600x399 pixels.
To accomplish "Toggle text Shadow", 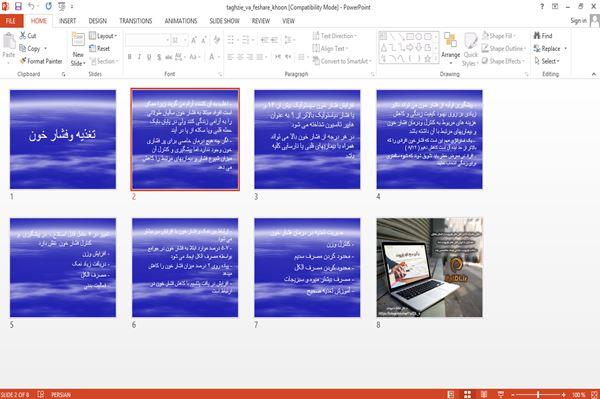I will (159, 57).
